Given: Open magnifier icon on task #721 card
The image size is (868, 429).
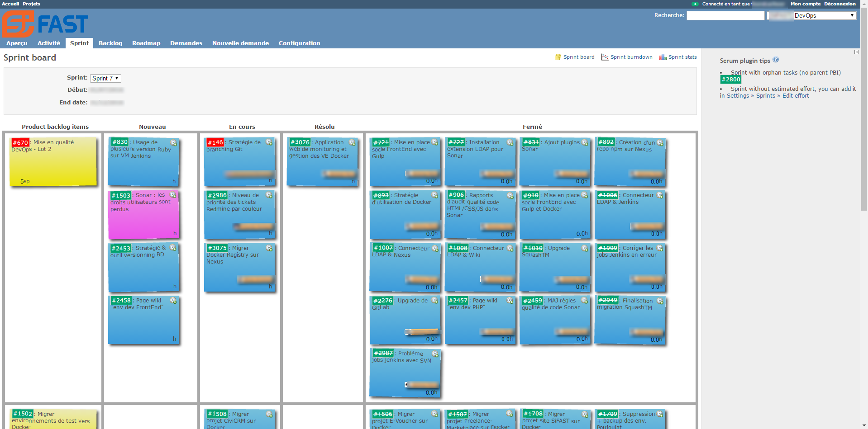Looking at the screenshot, I should point(435,142).
